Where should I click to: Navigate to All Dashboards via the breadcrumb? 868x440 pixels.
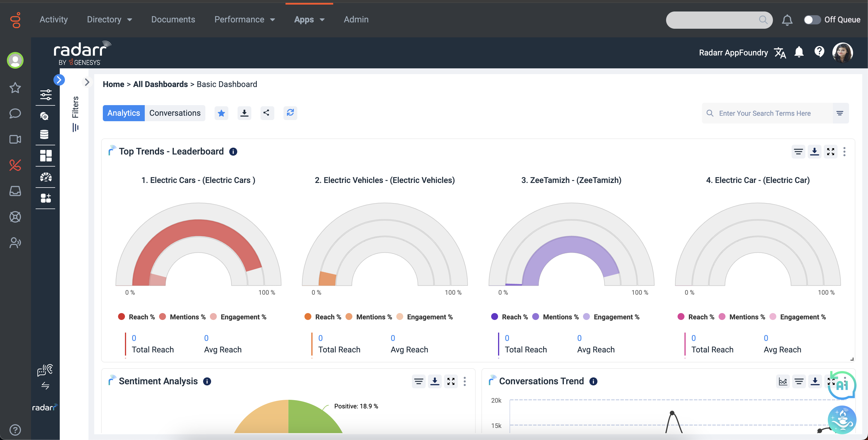click(160, 84)
